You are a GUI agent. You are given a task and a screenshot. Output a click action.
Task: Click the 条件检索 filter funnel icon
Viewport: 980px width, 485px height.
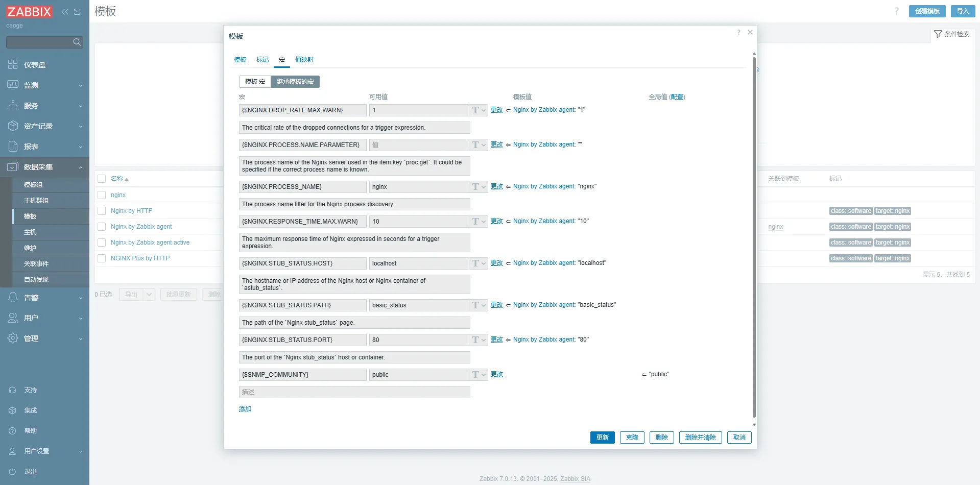(x=938, y=34)
